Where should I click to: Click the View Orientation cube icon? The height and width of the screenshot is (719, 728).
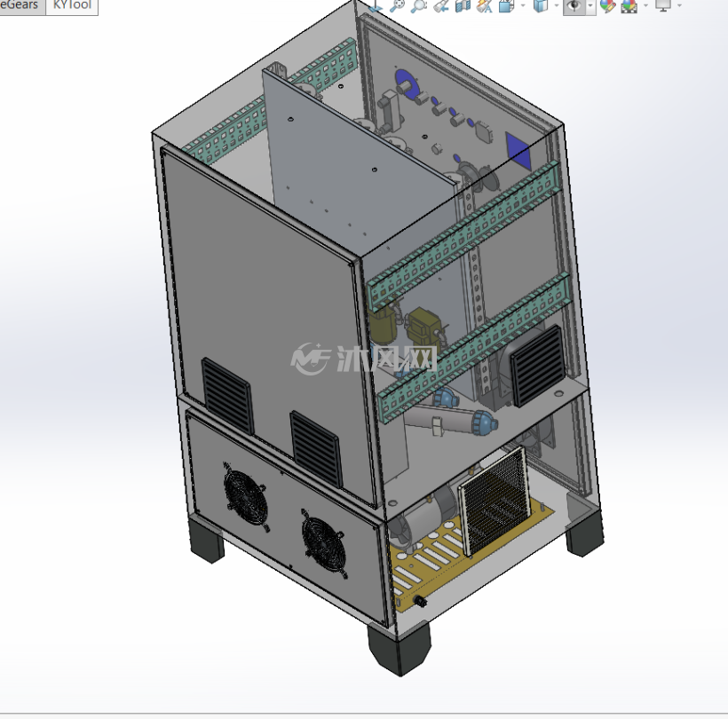coord(506,5)
